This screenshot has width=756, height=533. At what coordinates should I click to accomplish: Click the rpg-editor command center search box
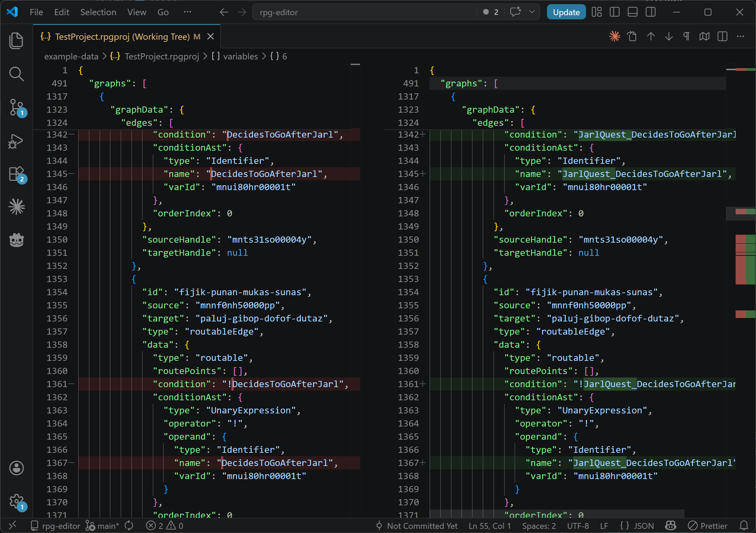365,12
